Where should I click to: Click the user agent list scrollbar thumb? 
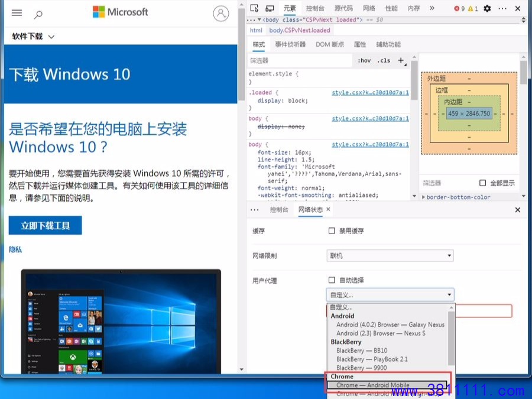451,338
